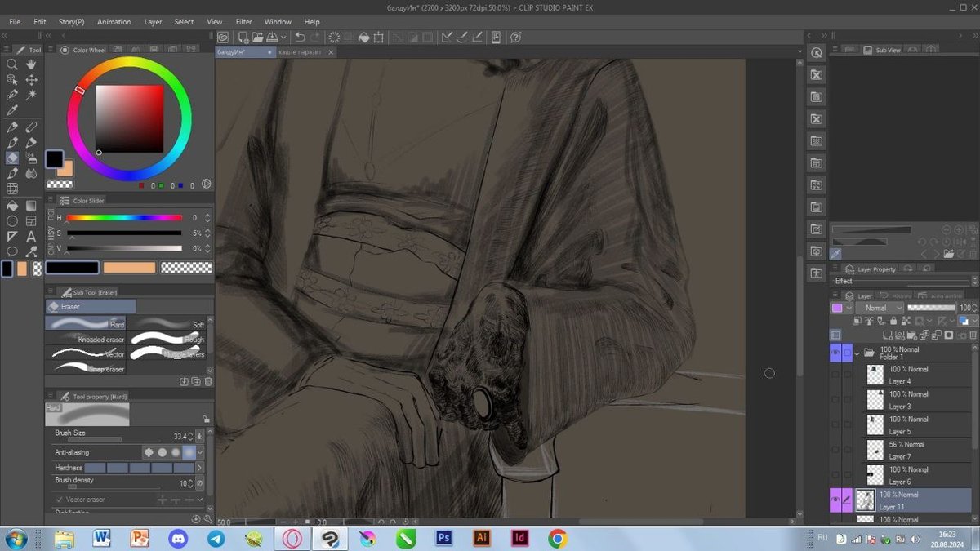Open Chrome from the Windows taskbar
This screenshot has height=551, width=980.
click(x=558, y=538)
